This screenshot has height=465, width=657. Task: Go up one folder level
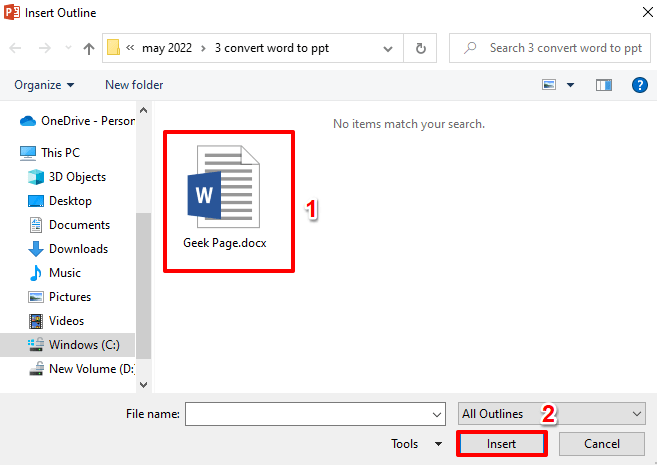click(x=88, y=48)
